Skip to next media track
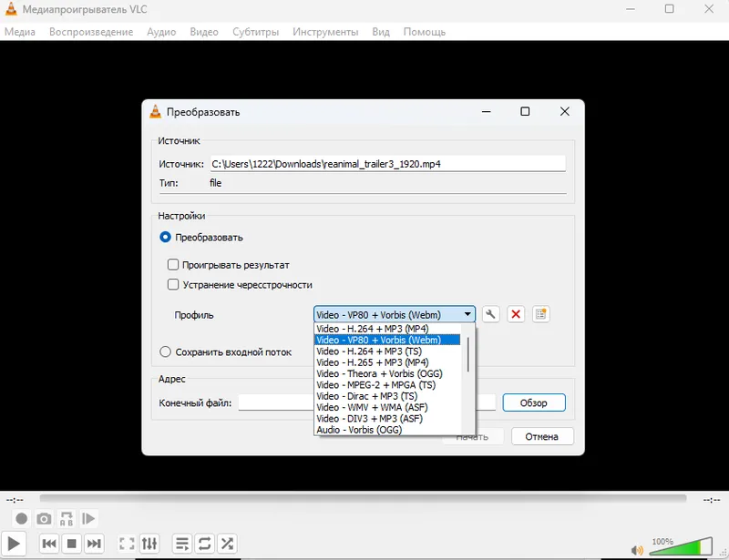Screen dimensions: 729x560 tap(94, 544)
